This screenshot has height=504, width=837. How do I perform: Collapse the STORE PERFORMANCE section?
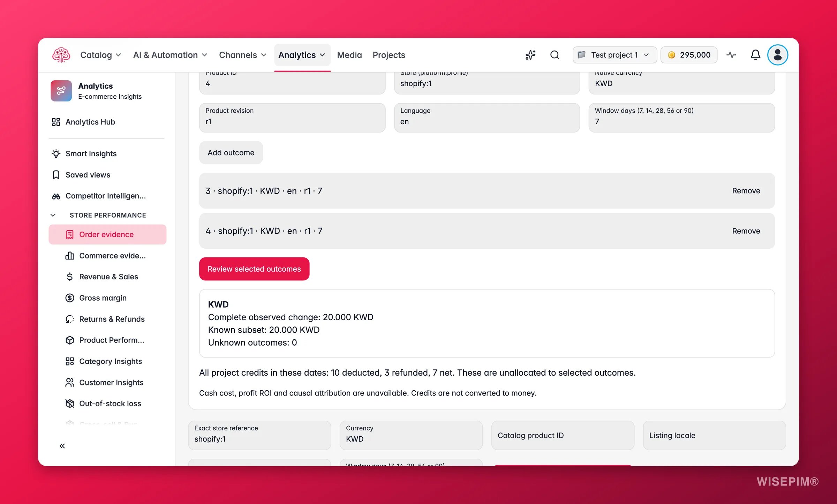53,215
